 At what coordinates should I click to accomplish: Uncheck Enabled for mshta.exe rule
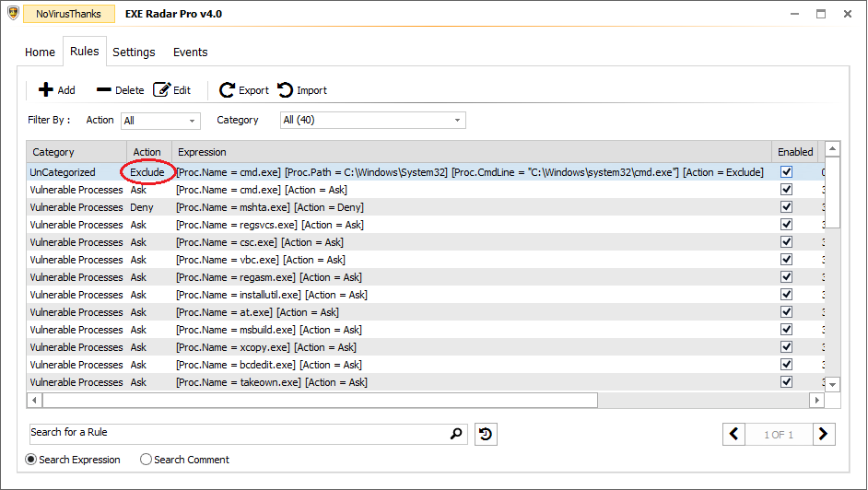point(786,207)
